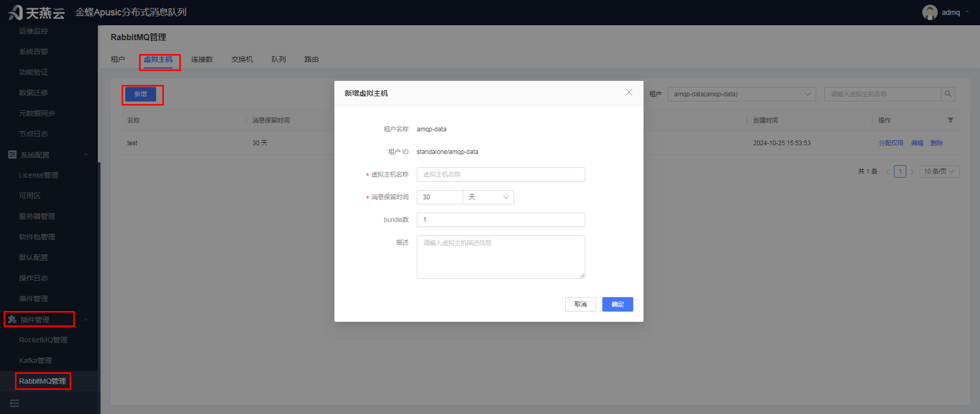Open 默认配置 in the sidebar

click(33, 257)
